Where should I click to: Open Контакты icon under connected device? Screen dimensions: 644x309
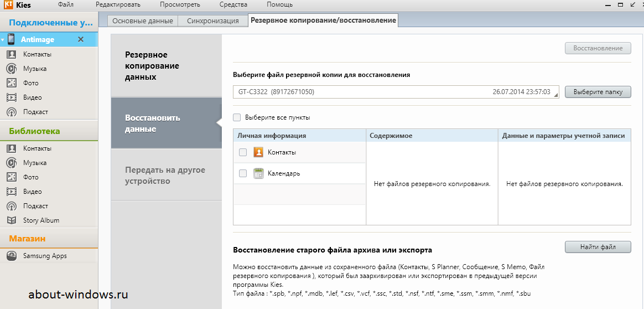pyautogui.click(x=12, y=54)
